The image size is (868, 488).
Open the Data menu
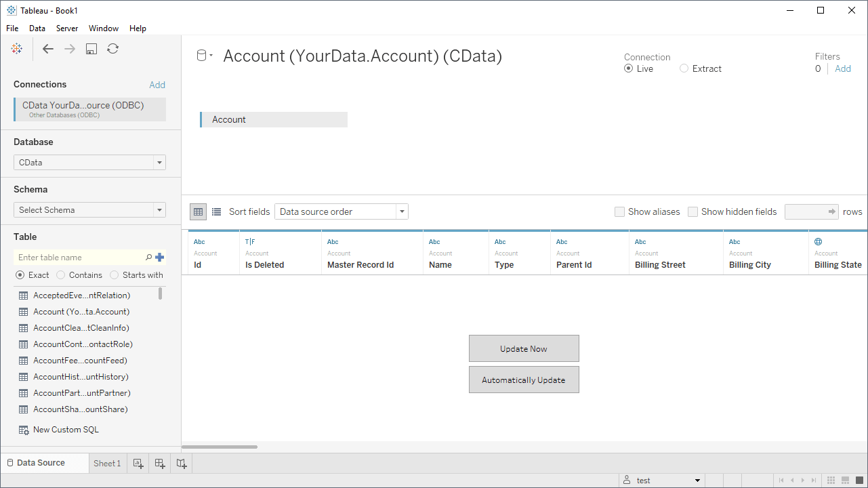click(x=37, y=28)
